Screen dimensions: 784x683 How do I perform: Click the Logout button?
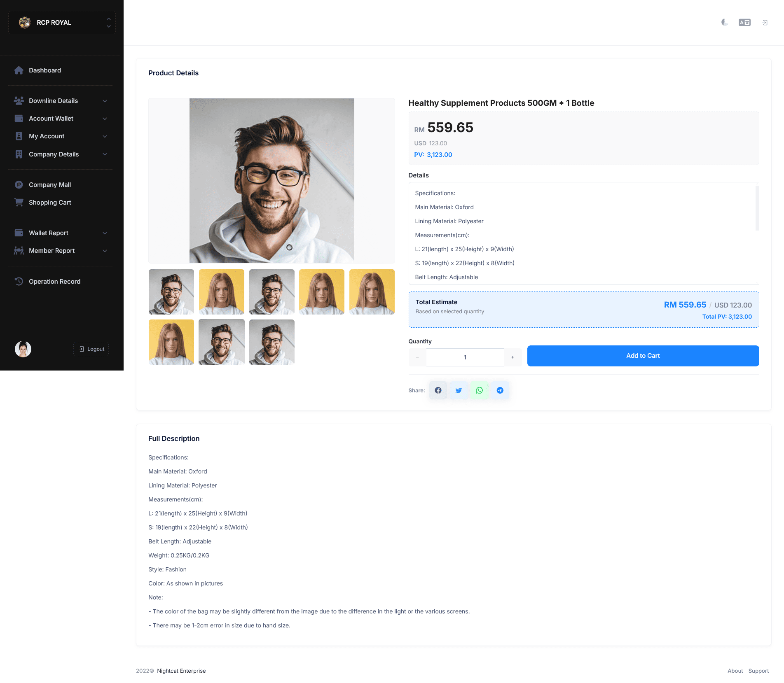(91, 349)
